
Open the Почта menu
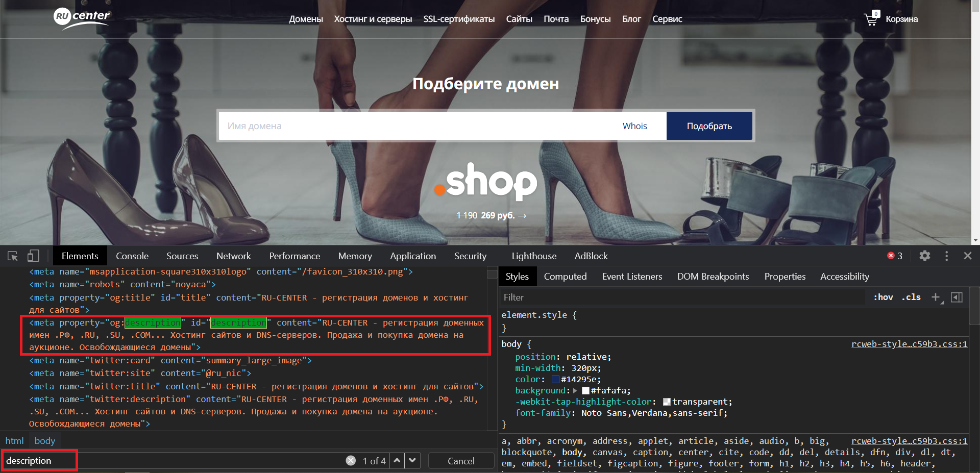click(556, 19)
